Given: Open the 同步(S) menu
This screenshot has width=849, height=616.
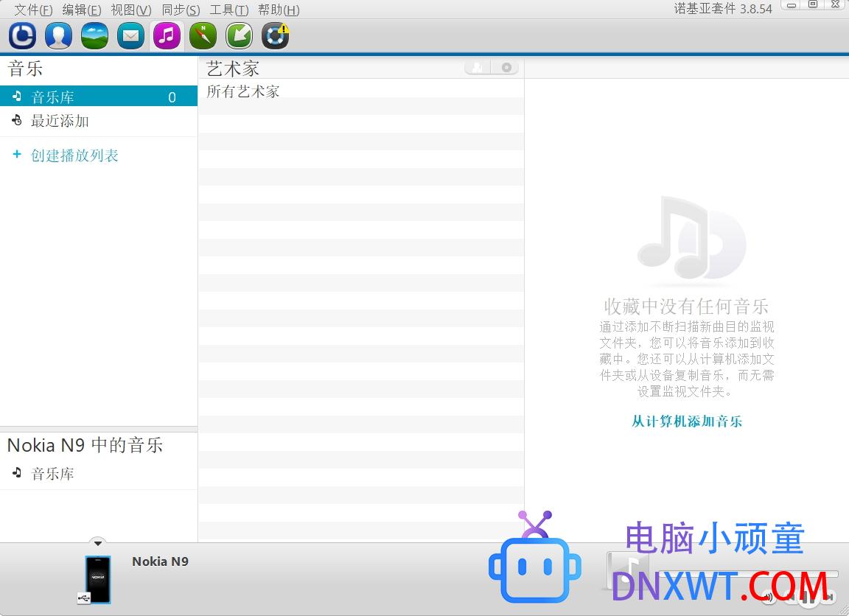Looking at the screenshot, I should point(181,10).
